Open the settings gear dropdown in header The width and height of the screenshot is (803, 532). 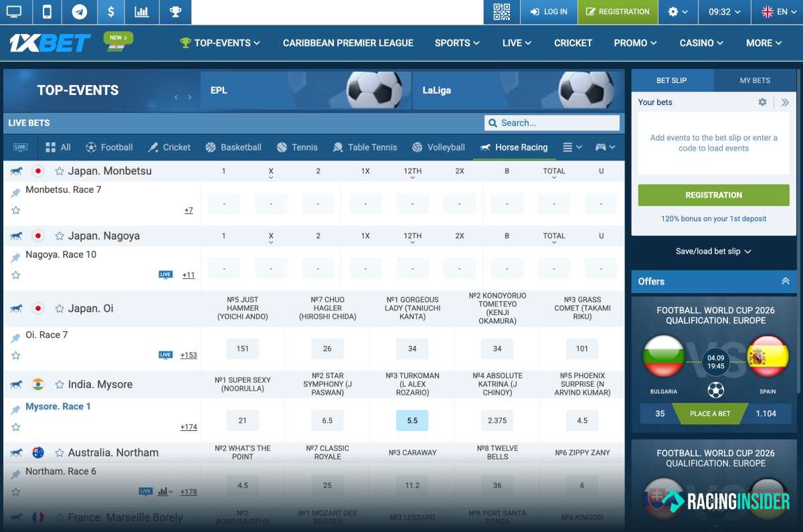678,11
